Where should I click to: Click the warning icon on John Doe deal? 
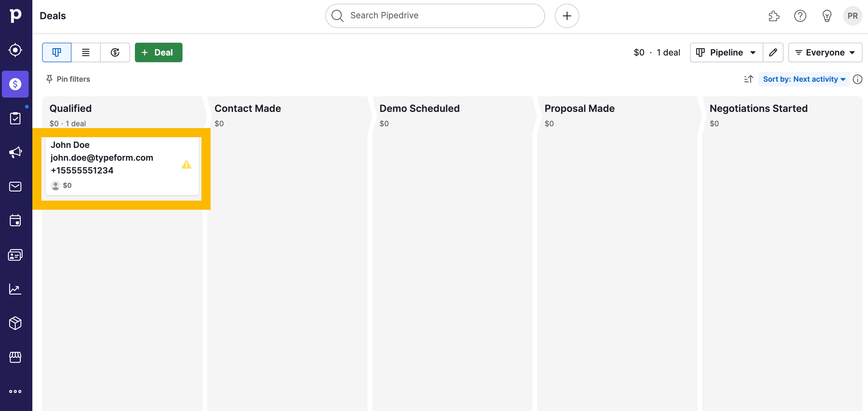[186, 164]
